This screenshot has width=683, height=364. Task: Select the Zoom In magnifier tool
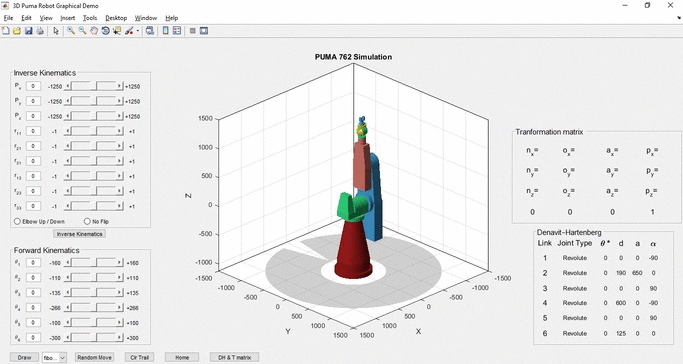[71, 31]
